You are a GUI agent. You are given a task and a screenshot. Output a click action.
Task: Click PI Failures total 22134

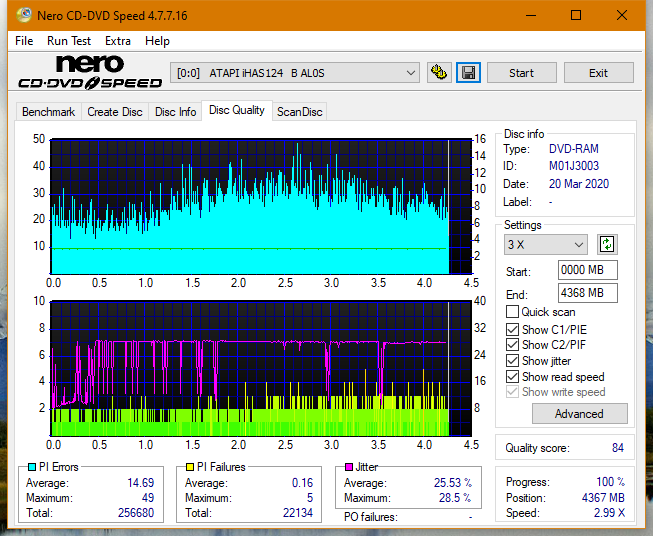[x=297, y=513]
